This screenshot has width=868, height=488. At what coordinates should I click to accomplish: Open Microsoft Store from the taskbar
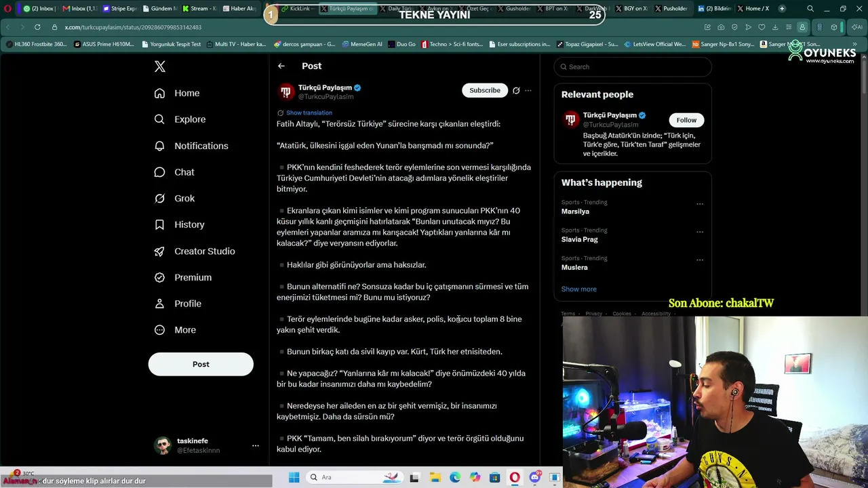[495, 477]
